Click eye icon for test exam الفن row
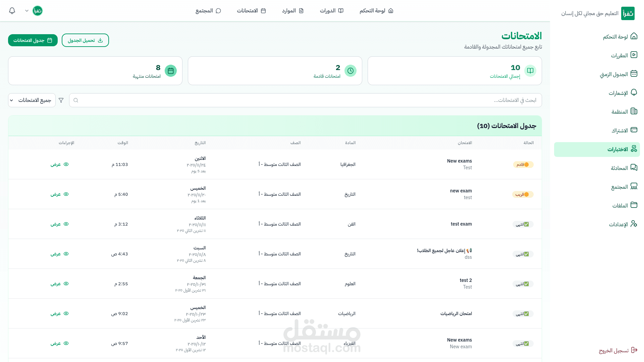The width and height of the screenshot is (644, 362). tap(66, 224)
